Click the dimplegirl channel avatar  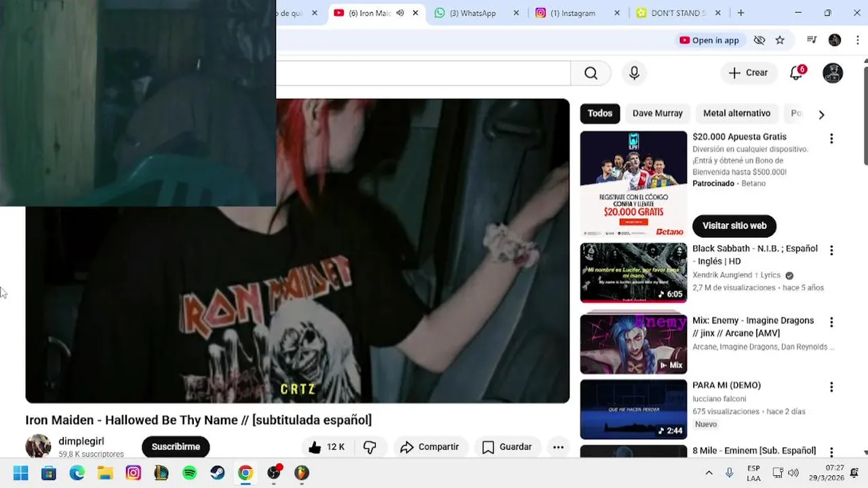point(38,447)
